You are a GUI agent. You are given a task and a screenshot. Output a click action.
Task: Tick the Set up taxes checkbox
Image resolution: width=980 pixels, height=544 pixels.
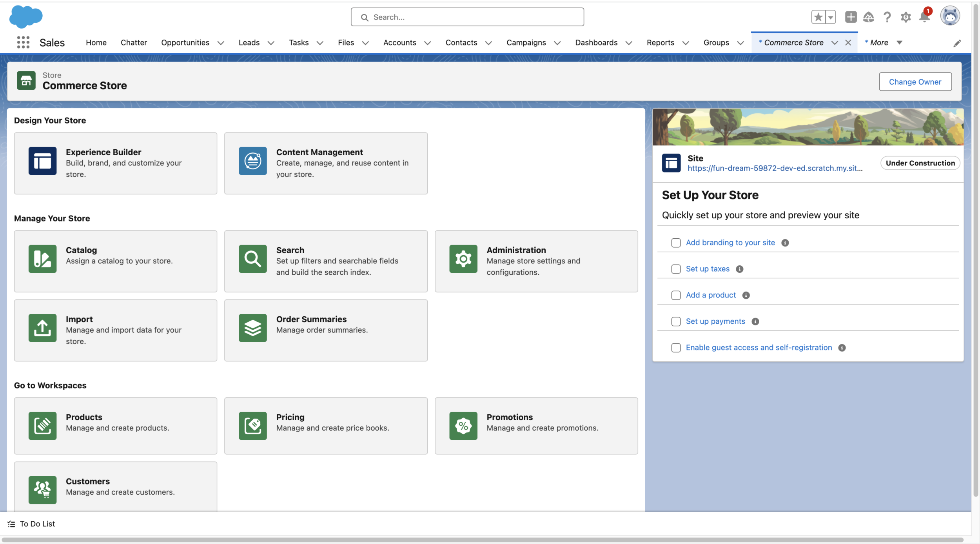click(x=676, y=269)
